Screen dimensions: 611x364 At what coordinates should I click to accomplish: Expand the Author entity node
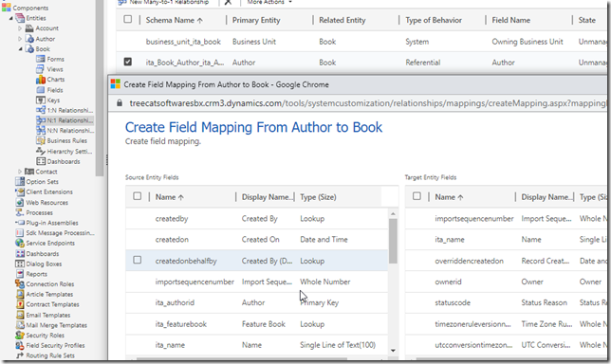pos(20,39)
